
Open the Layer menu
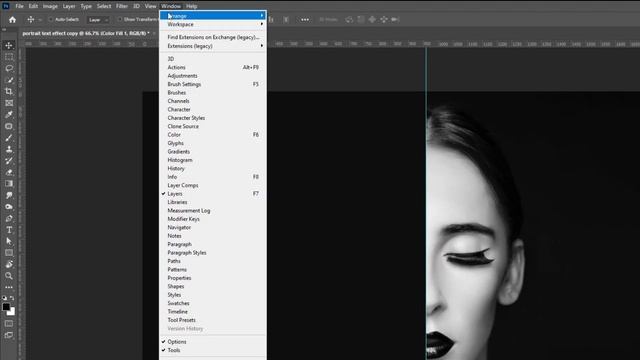69,6
